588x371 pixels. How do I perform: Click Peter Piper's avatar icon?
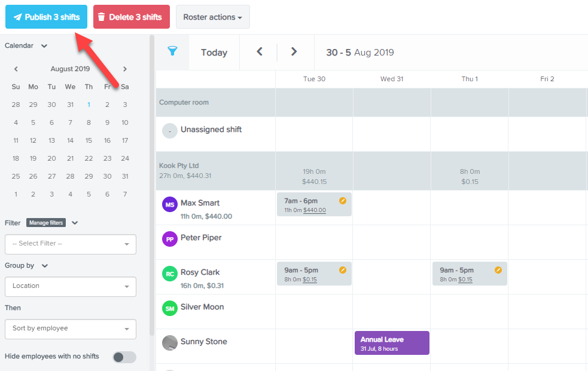(168, 239)
